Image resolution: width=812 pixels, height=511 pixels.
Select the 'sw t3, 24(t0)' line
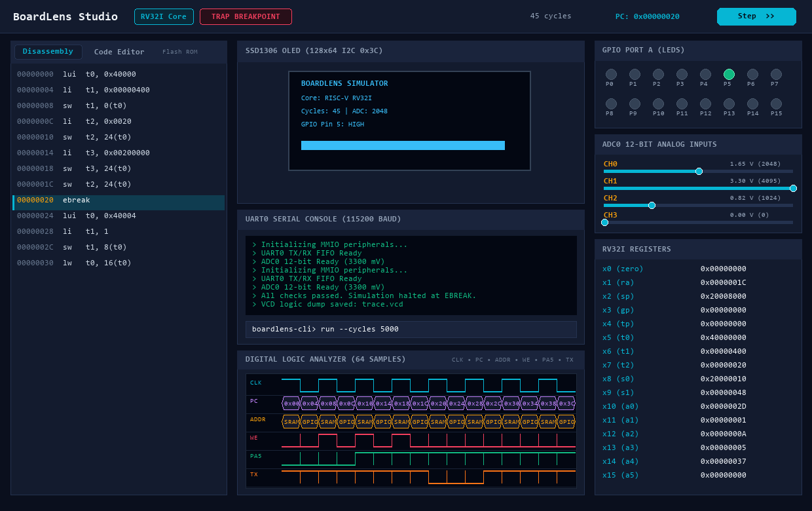pos(119,168)
